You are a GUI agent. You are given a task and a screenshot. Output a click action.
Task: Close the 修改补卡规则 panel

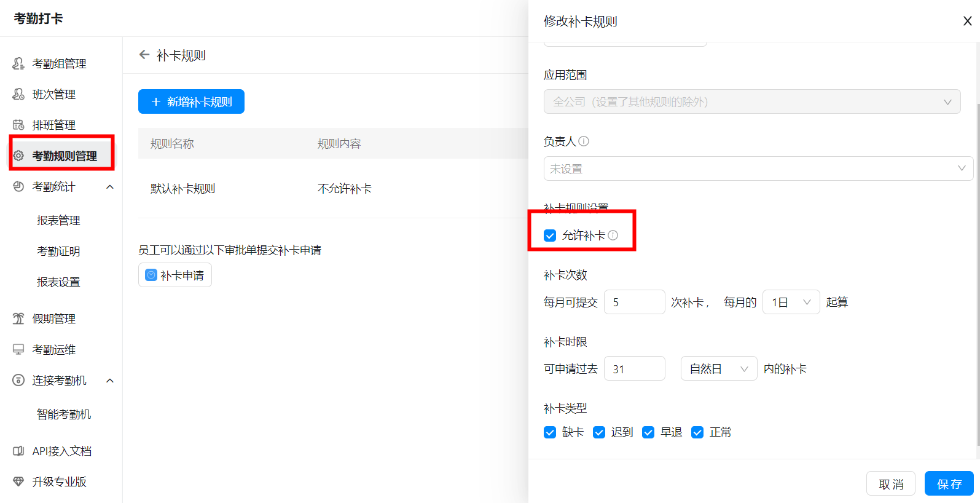pos(967,21)
